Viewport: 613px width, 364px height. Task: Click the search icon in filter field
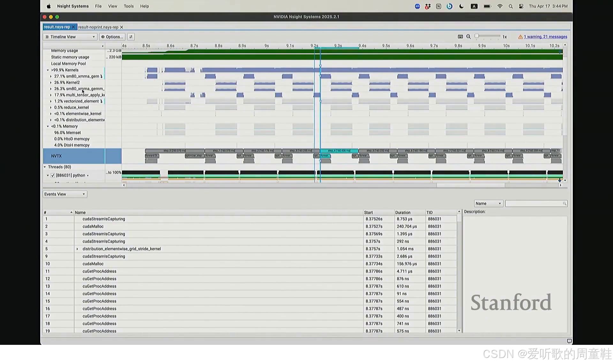(564, 204)
